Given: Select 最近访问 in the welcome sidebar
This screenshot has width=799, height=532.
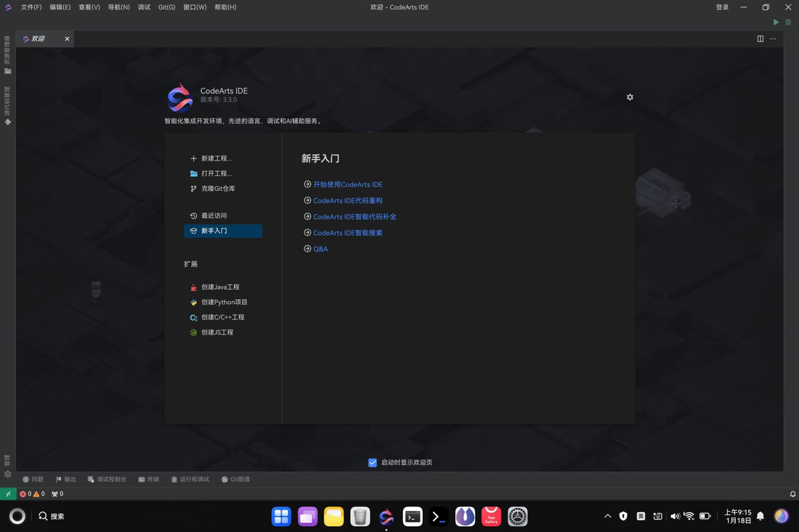Looking at the screenshot, I should tap(216, 216).
